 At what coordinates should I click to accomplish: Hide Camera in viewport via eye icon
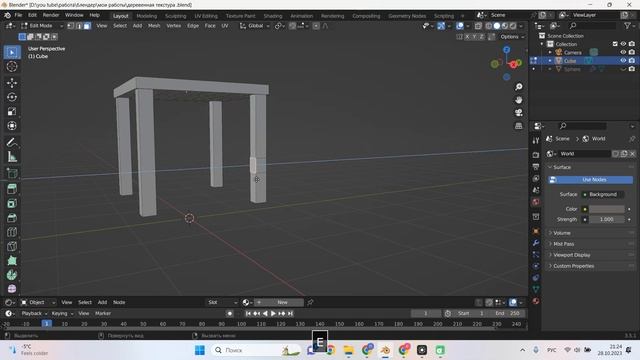click(623, 52)
